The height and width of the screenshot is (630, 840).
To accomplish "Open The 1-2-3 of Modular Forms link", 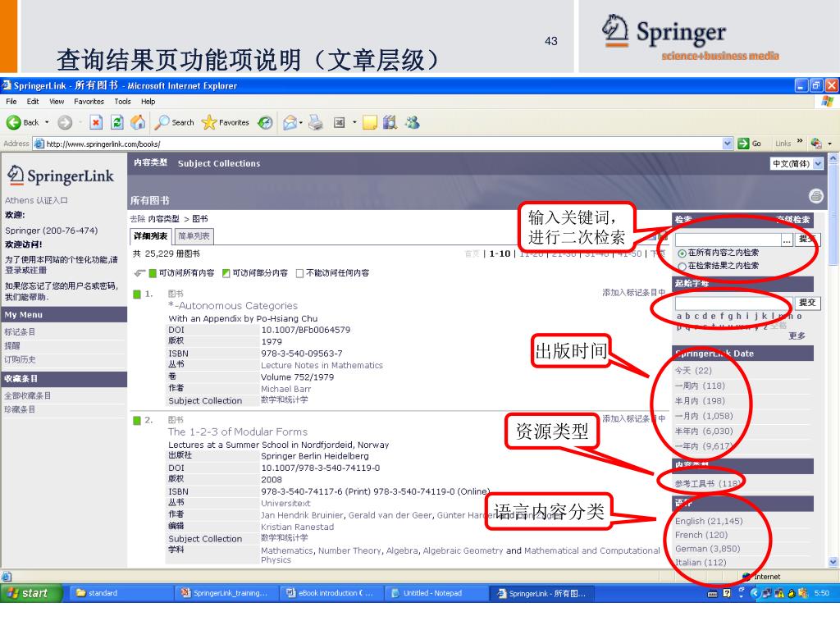I will coord(237,431).
